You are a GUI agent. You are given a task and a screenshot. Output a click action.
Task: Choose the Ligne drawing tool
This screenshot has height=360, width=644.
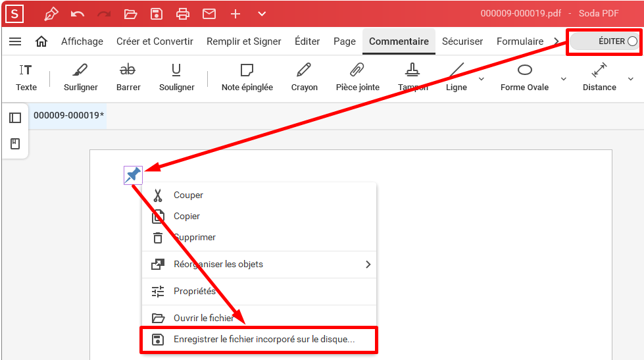[x=457, y=77]
